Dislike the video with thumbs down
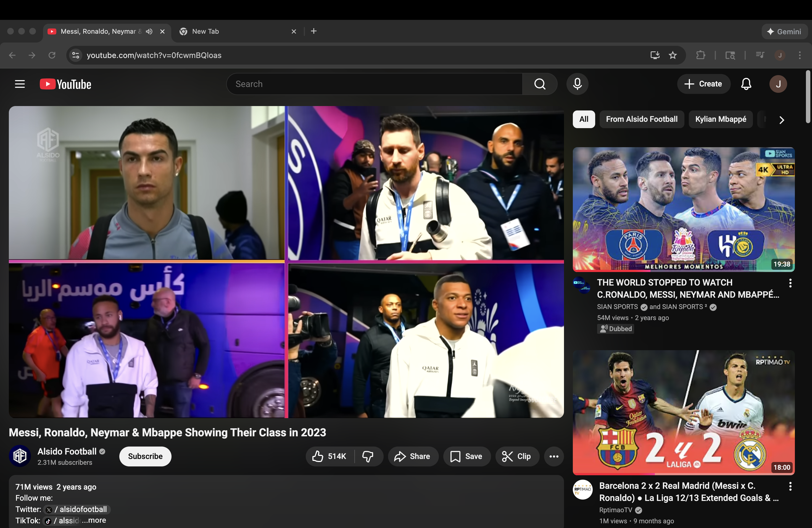This screenshot has width=812, height=528. (x=368, y=456)
